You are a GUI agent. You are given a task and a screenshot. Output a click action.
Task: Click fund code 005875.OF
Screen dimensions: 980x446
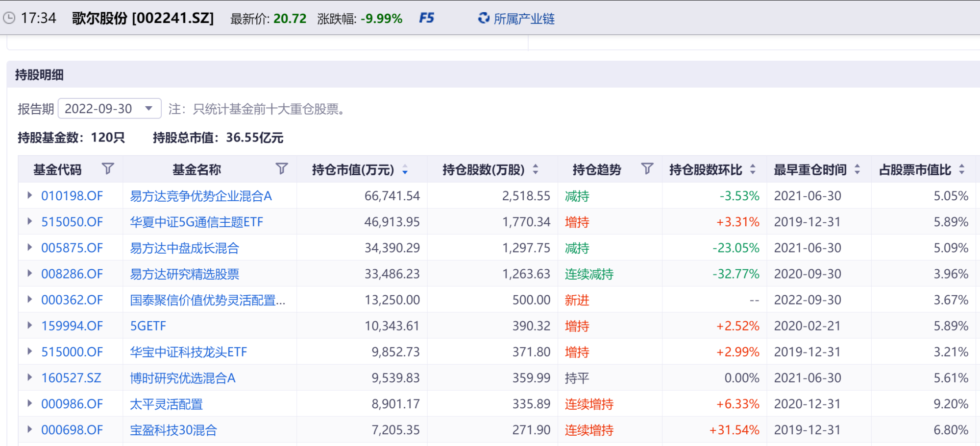point(72,248)
